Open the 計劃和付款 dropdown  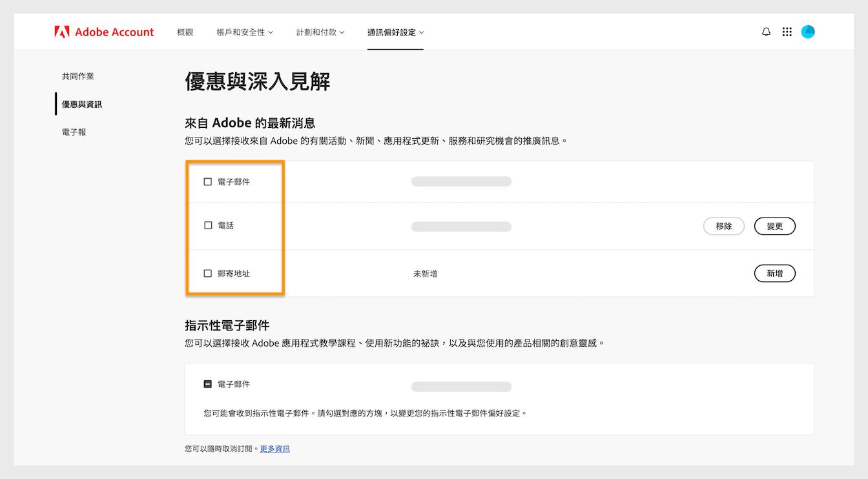tap(320, 32)
